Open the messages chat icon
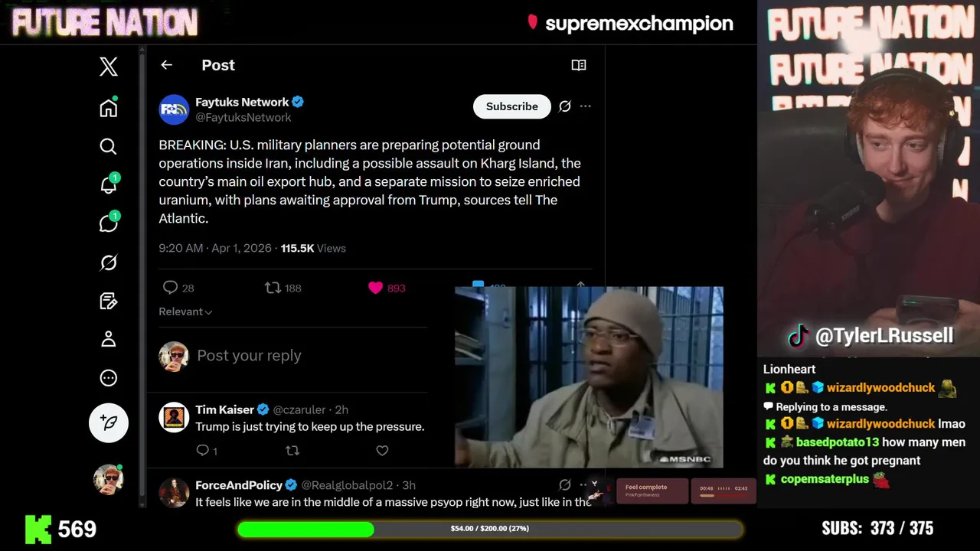The image size is (980, 551). tap(109, 223)
